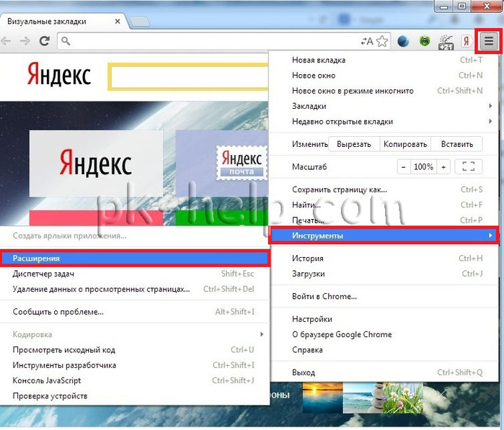The height and width of the screenshot is (430, 504).
Task: Click the Вставить button
Action: pos(456,144)
